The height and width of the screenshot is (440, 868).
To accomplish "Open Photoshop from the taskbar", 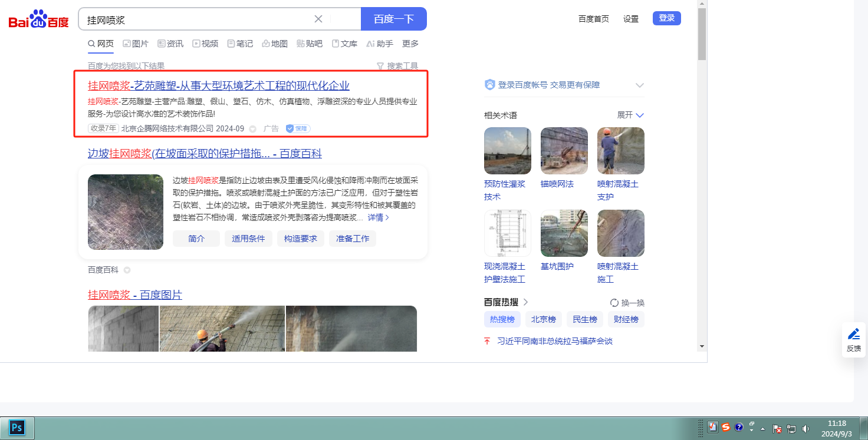I will [x=17, y=428].
